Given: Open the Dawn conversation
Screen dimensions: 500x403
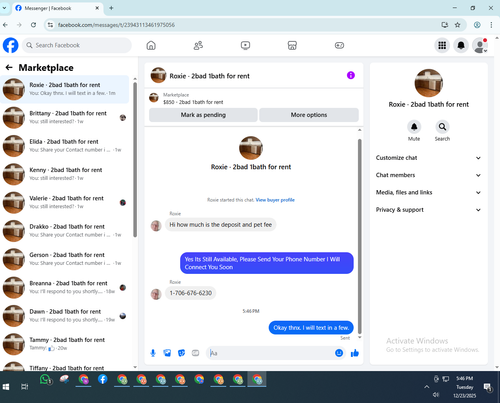Looking at the screenshot, I should coord(65,316).
